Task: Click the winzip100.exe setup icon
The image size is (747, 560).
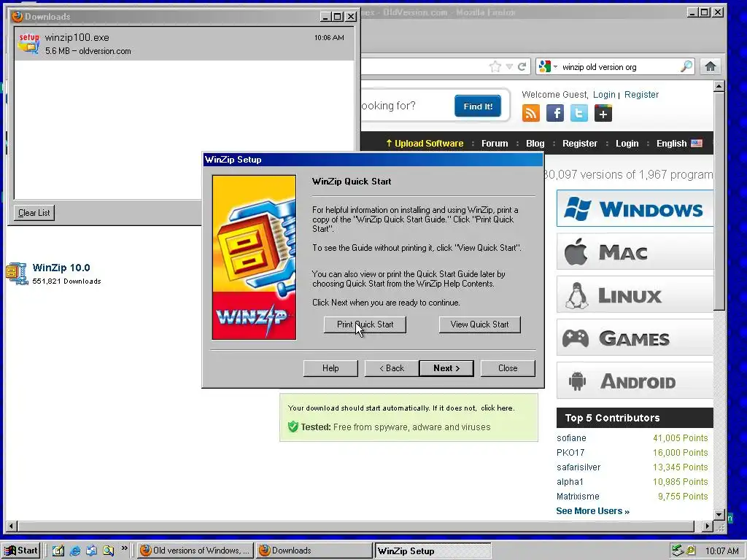Action: click(x=28, y=43)
